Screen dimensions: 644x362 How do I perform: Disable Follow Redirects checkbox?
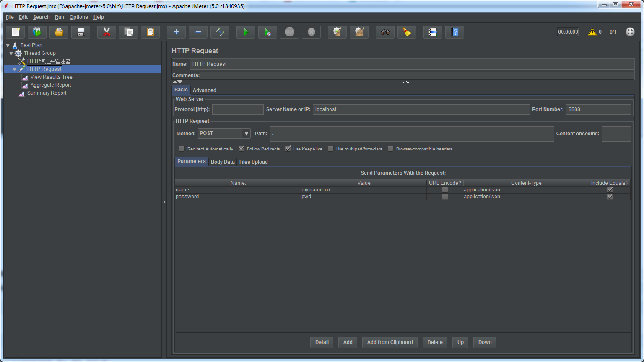(x=241, y=149)
